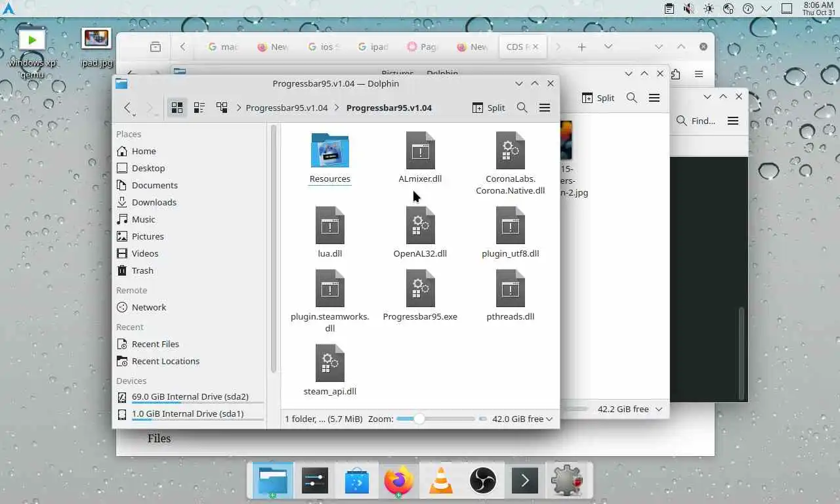
Task: Adjust the Zoom slider in status bar
Action: (x=436, y=419)
